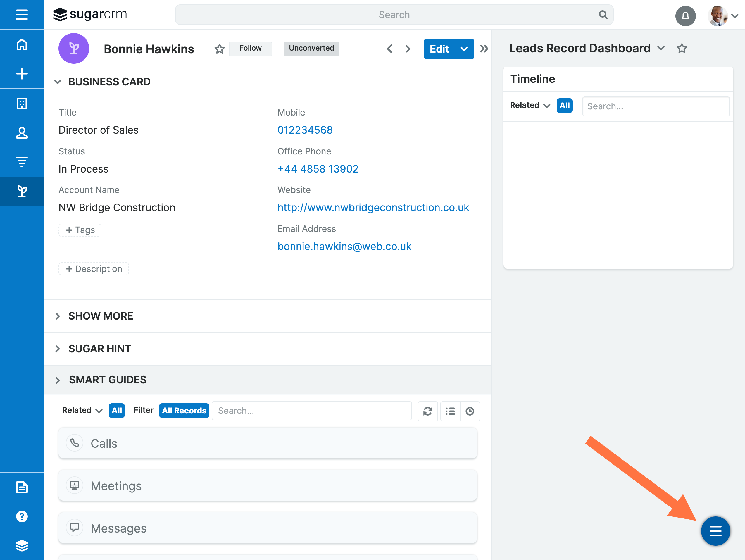Open Related dropdown in Timeline

(530, 105)
